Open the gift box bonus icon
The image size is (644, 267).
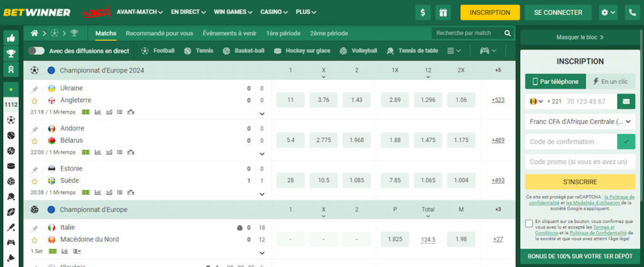[x=443, y=13]
